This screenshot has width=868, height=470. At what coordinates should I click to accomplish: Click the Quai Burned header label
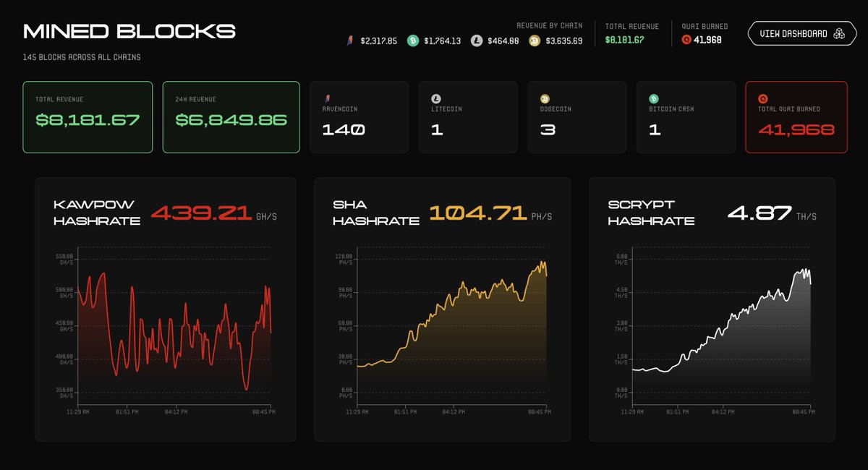[x=705, y=27]
